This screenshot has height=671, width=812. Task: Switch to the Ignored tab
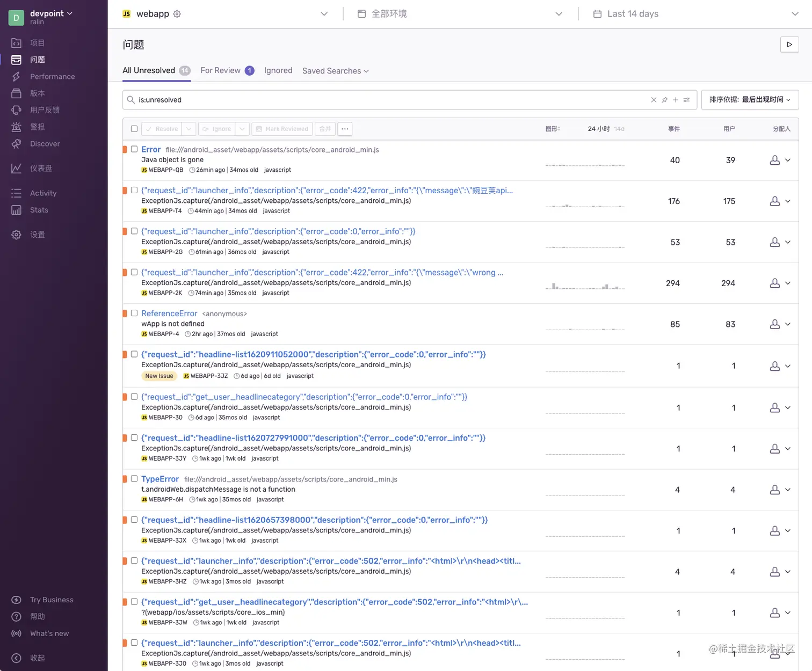278,70
